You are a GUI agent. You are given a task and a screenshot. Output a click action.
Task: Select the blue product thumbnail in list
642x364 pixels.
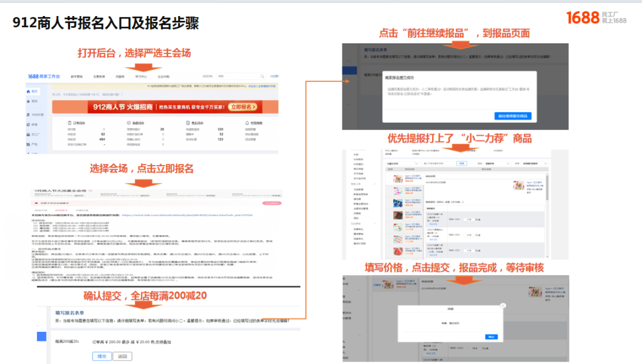[x=398, y=203]
